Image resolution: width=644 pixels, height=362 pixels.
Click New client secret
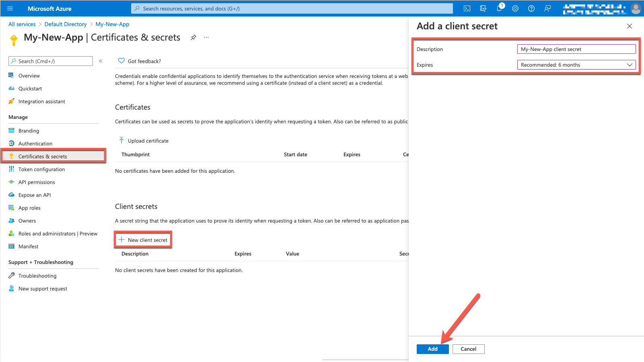click(x=143, y=240)
